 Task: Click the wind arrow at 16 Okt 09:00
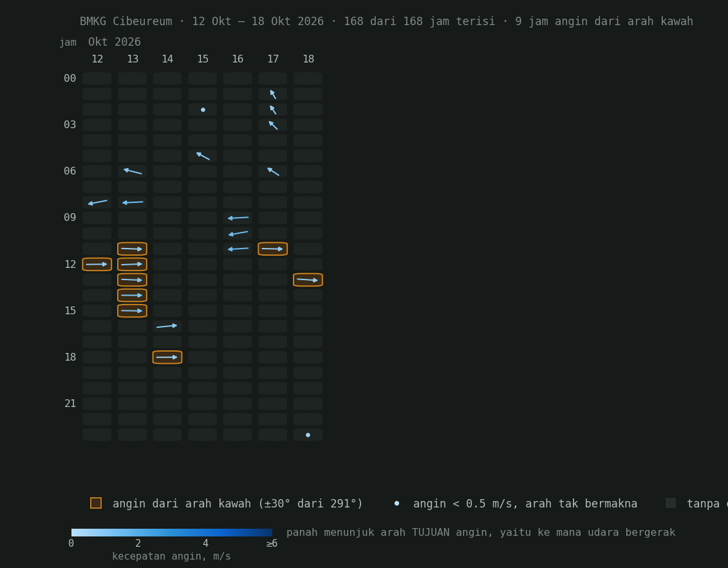click(238, 218)
